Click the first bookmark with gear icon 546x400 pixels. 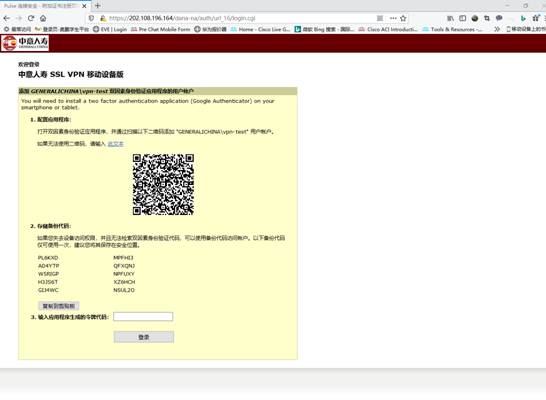17,29
